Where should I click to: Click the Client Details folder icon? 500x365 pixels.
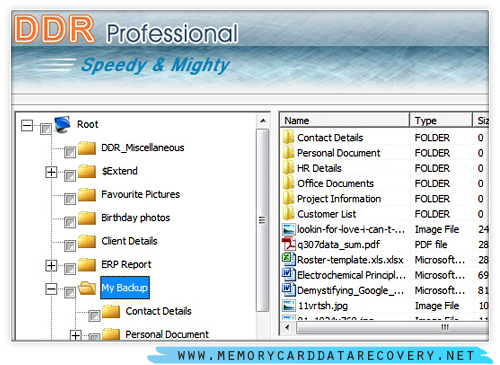point(87,241)
